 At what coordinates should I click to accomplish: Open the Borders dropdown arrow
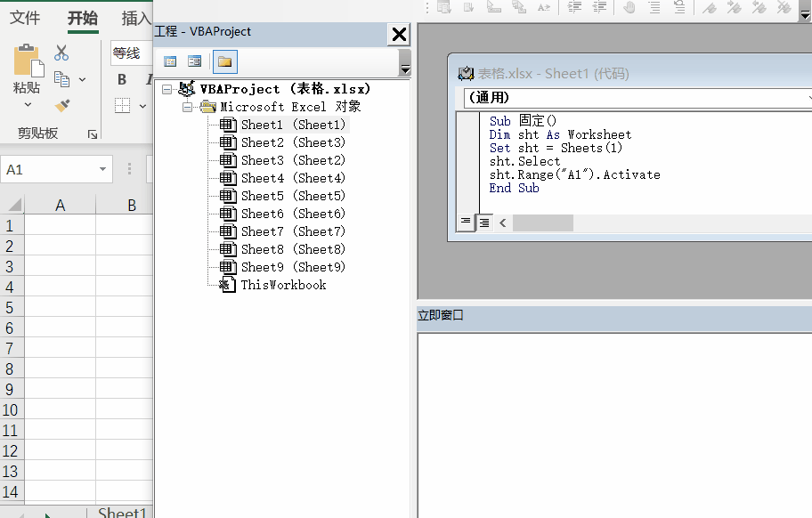tap(142, 106)
